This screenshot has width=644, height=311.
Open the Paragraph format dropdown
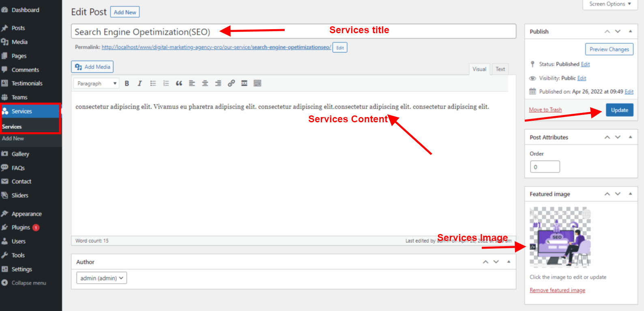[96, 83]
